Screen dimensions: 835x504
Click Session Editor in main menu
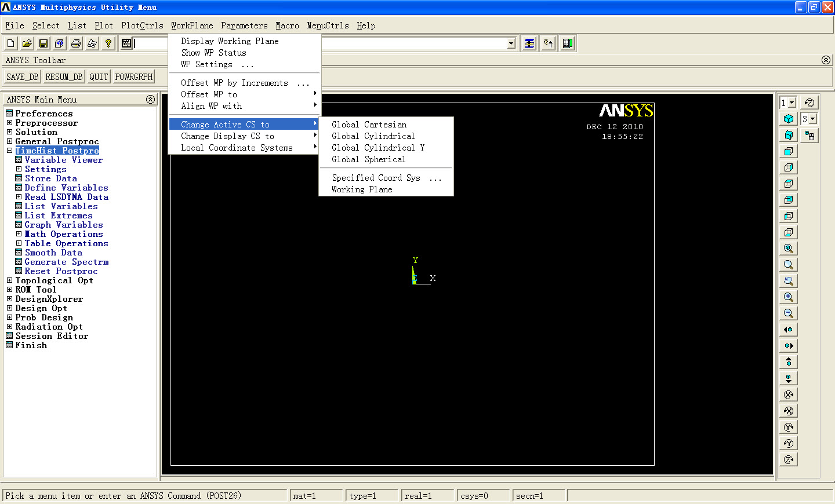pyautogui.click(x=52, y=336)
